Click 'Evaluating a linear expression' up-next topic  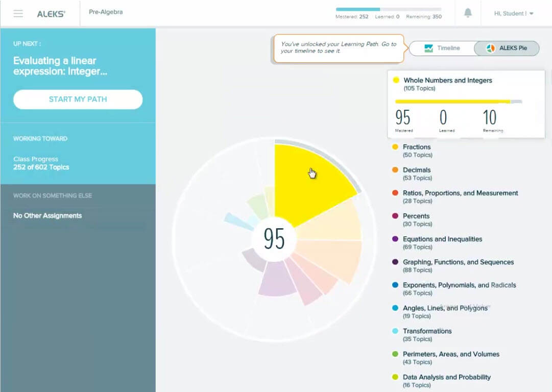pyautogui.click(x=60, y=66)
